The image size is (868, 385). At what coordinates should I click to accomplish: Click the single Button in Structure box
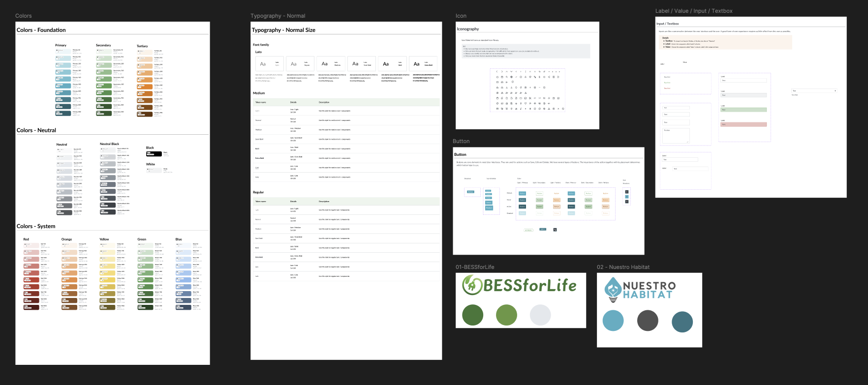470,192
